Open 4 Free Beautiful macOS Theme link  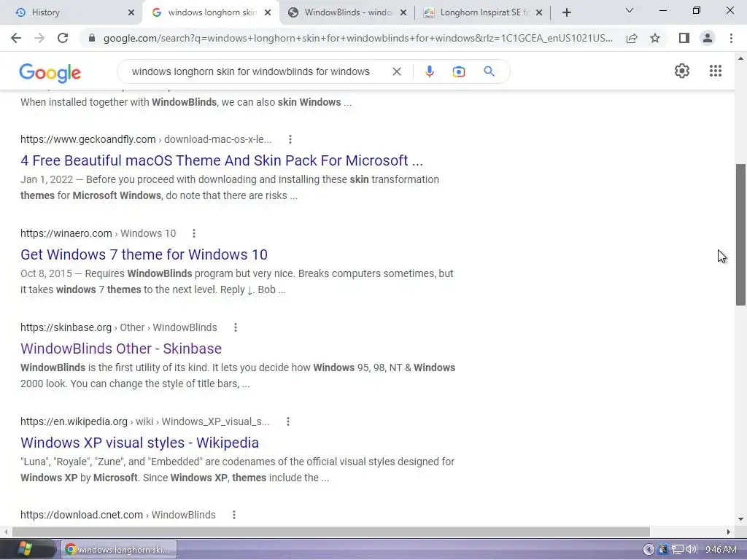222,160
